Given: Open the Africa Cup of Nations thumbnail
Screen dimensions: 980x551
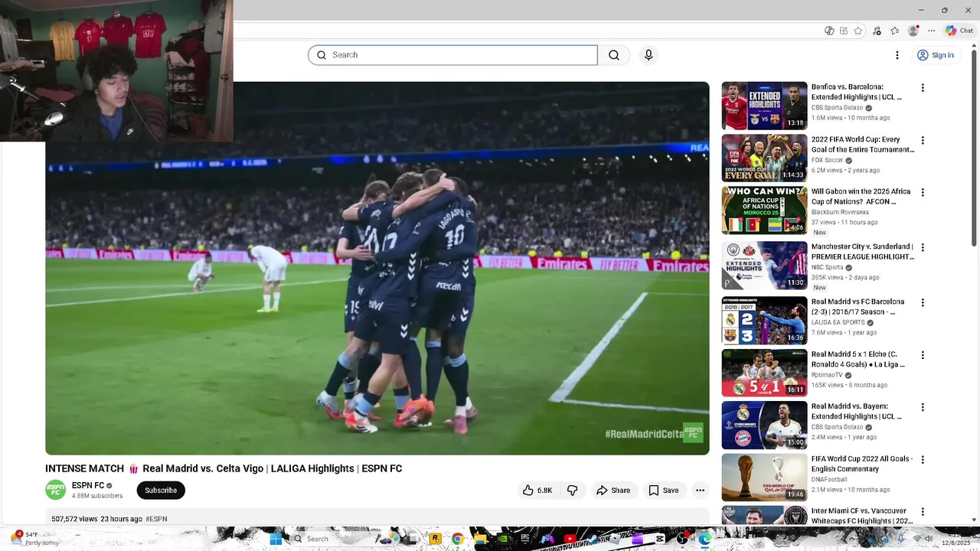Looking at the screenshot, I should (764, 210).
